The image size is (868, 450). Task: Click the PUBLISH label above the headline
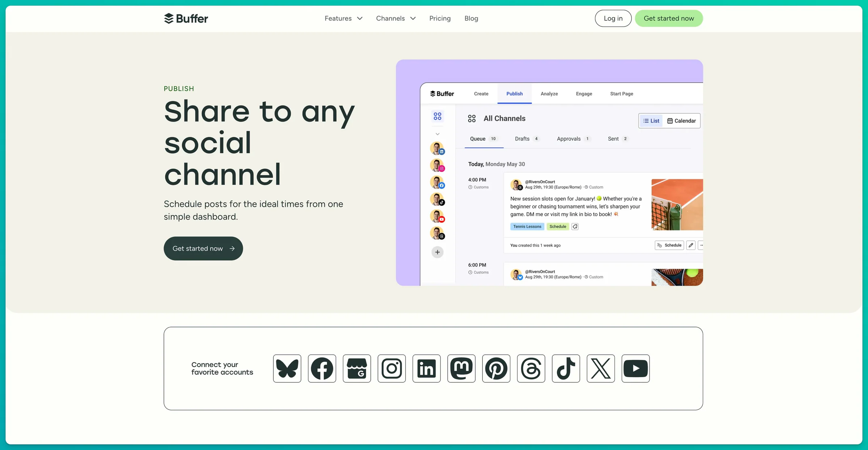[179, 89]
